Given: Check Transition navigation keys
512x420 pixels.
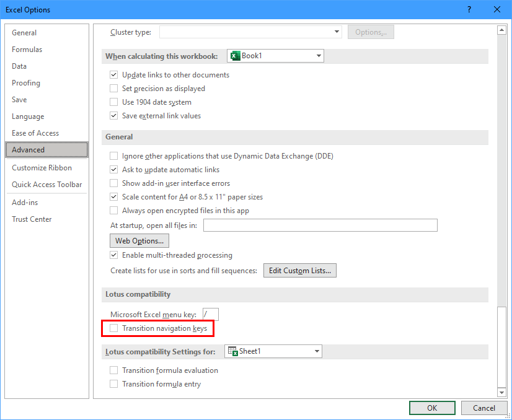Looking at the screenshot, I should tap(113, 328).
